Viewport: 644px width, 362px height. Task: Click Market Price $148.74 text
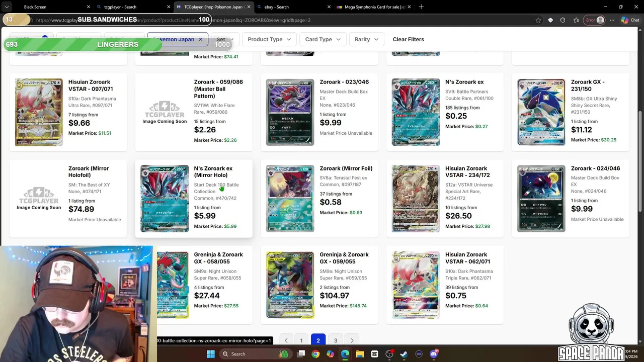(x=343, y=306)
